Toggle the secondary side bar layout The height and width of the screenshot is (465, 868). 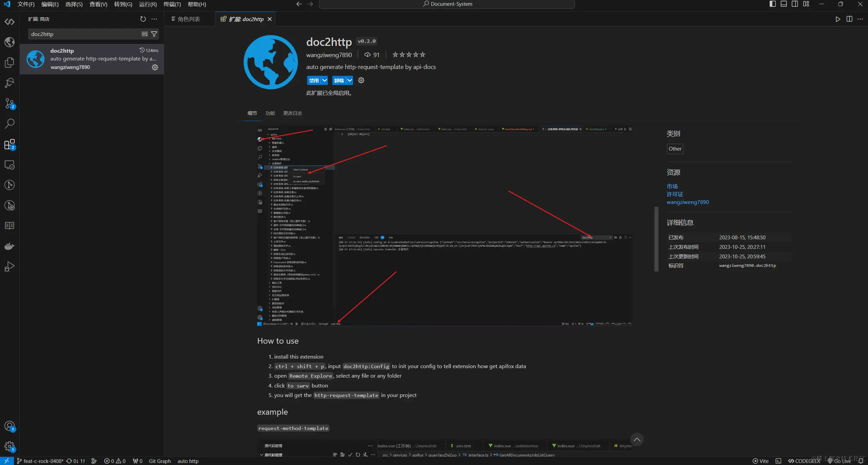795,4
